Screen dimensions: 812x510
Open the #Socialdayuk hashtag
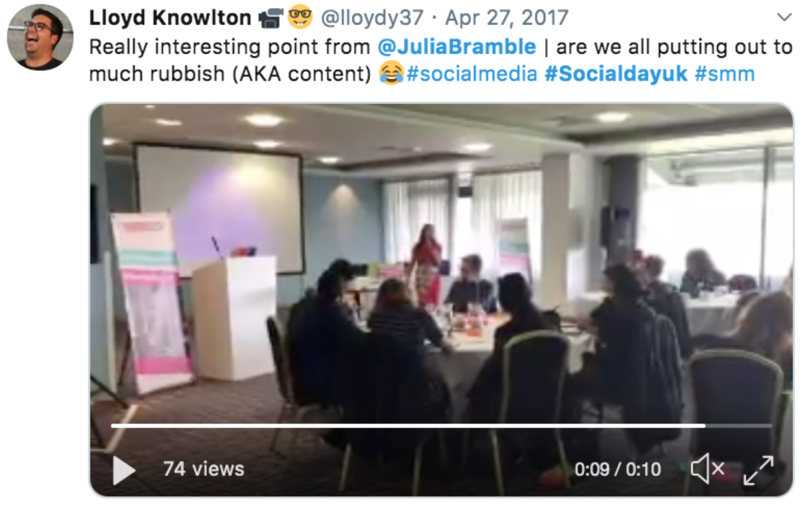pos(616,74)
